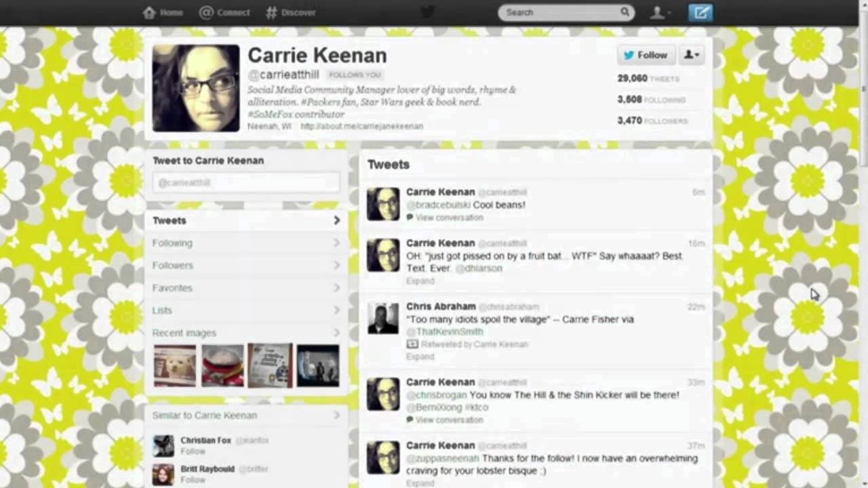
Task: Open the @dhlarson mention
Action: (479, 268)
